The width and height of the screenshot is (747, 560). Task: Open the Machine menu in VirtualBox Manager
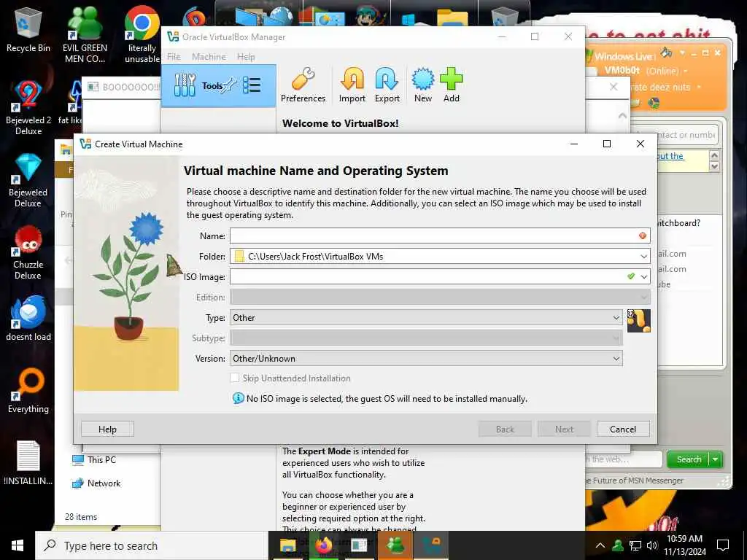(209, 57)
